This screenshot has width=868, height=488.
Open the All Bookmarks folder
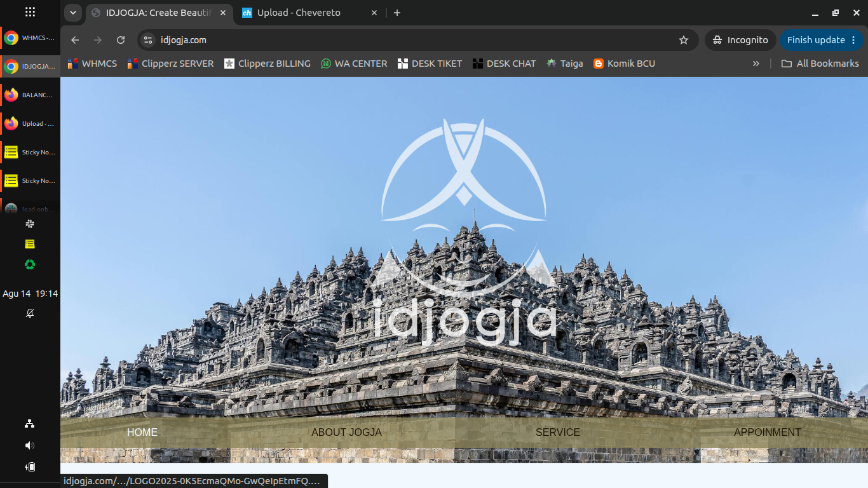click(820, 64)
